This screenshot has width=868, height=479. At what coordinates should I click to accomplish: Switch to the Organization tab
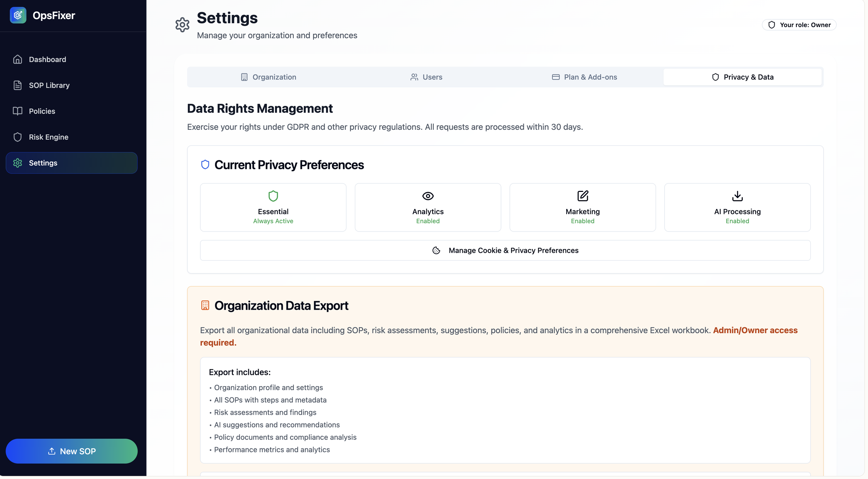point(268,77)
